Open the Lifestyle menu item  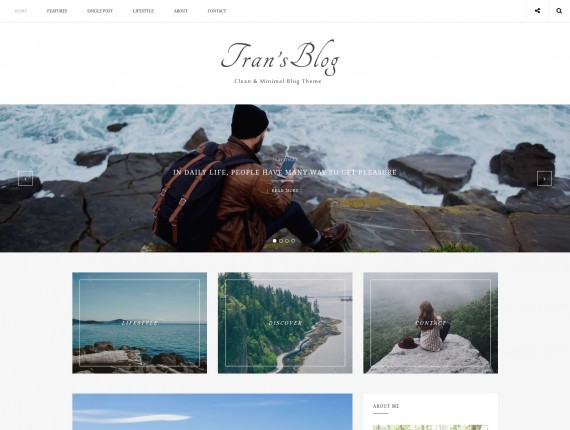[143, 11]
